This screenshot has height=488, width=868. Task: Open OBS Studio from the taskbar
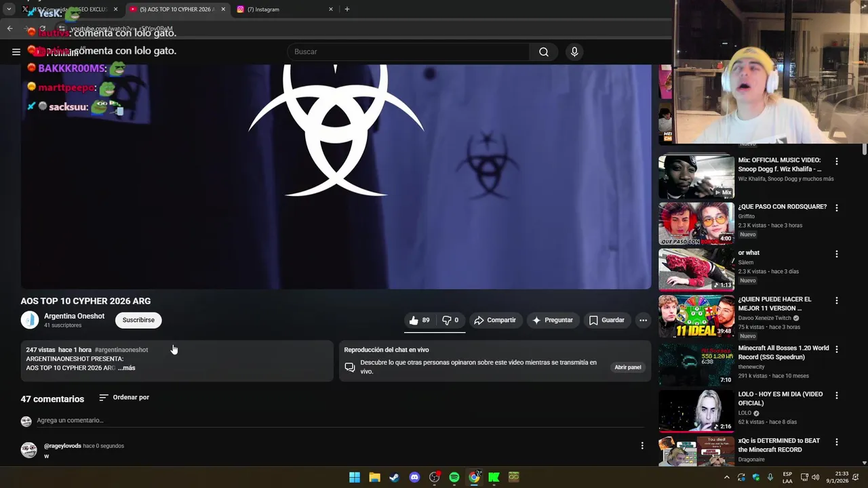435,477
